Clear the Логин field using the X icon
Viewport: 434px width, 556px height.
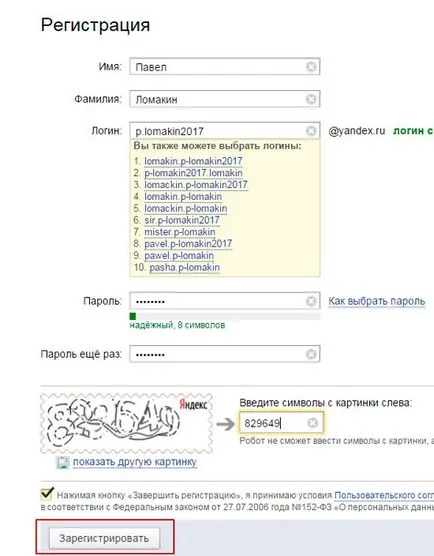click(311, 131)
